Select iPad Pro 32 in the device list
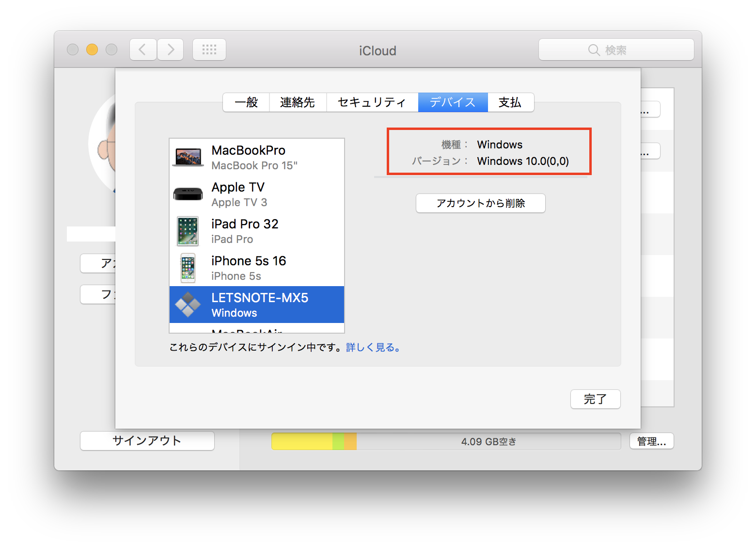The width and height of the screenshot is (756, 548). 257,231
